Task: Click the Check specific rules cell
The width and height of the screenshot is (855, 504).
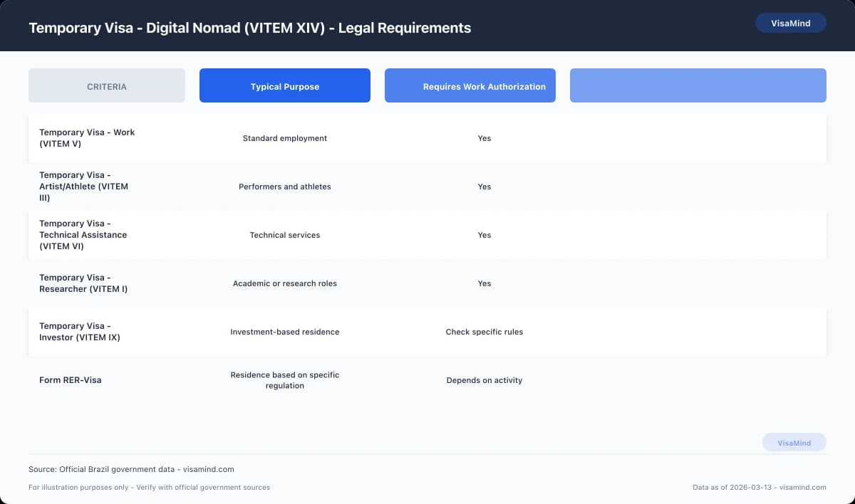Action: point(484,332)
